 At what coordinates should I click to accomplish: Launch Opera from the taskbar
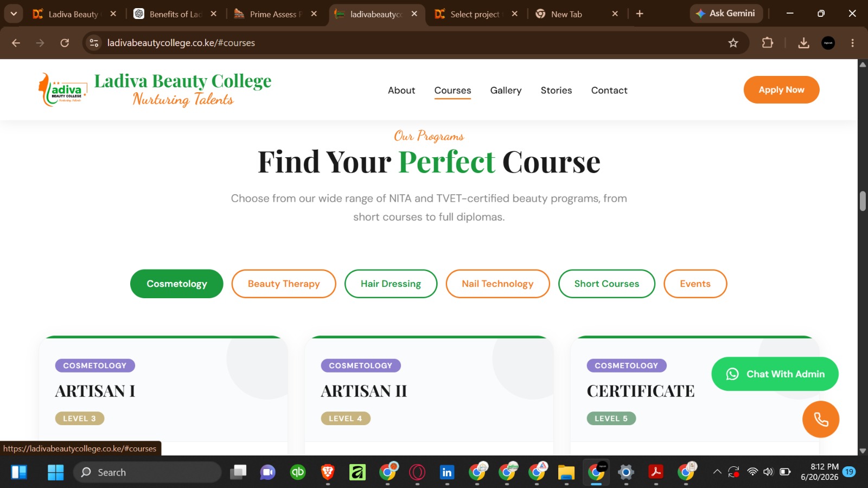click(417, 472)
